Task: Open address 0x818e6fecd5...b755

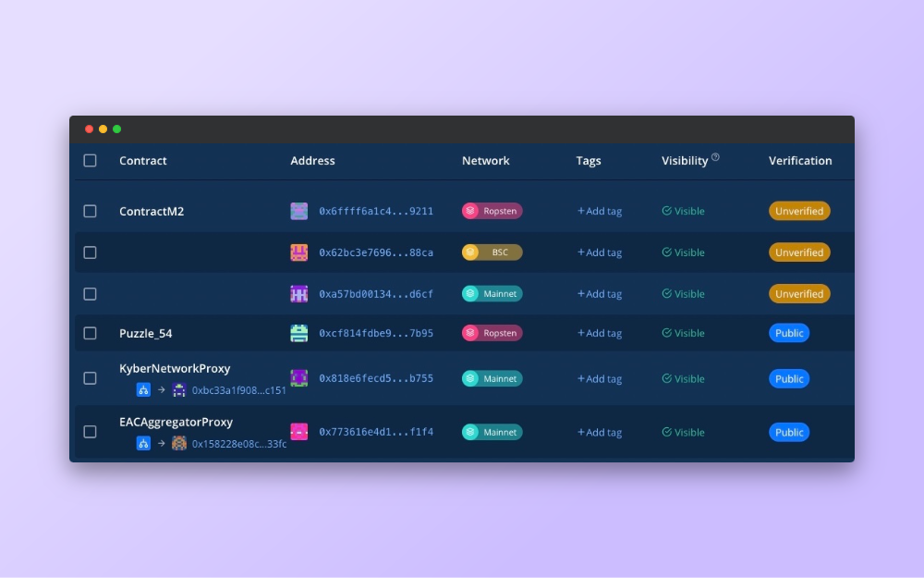Action: click(x=376, y=378)
